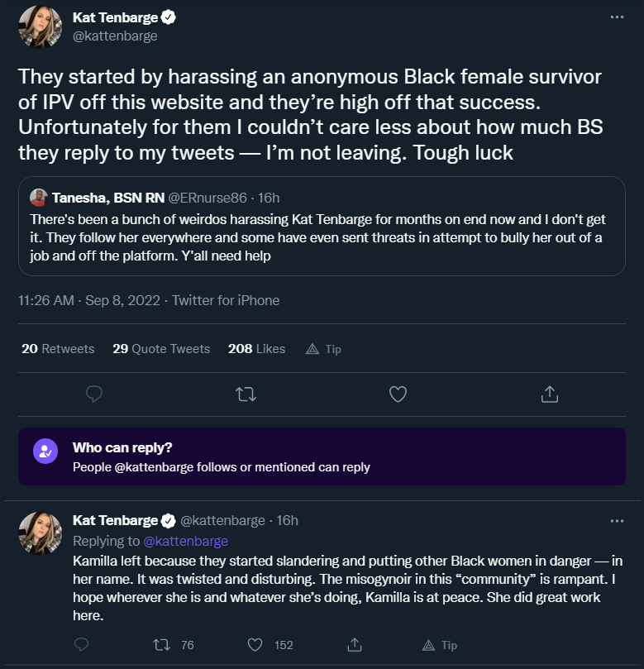Open the quoted tweet from Tanesha, BSN RN
644x669 pixels.
click(322, 226)
